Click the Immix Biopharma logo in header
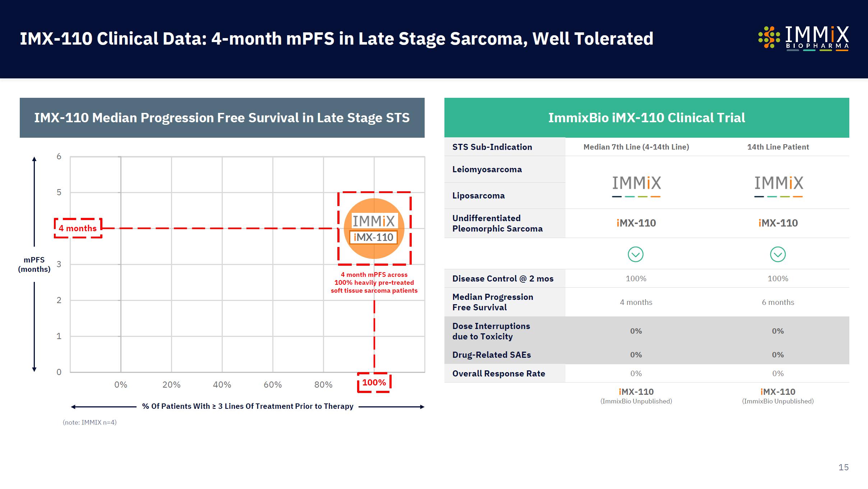Image resolution: width=868 pixels, height=489 pixels. pyautogui.click(x=803, y=38)
